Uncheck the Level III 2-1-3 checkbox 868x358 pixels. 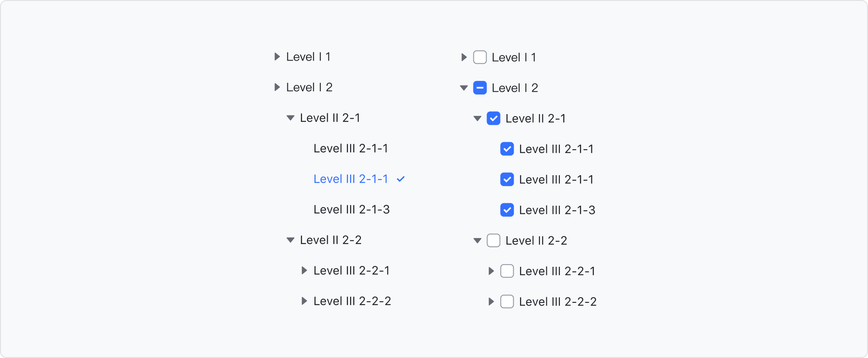(x=507, y=210)
